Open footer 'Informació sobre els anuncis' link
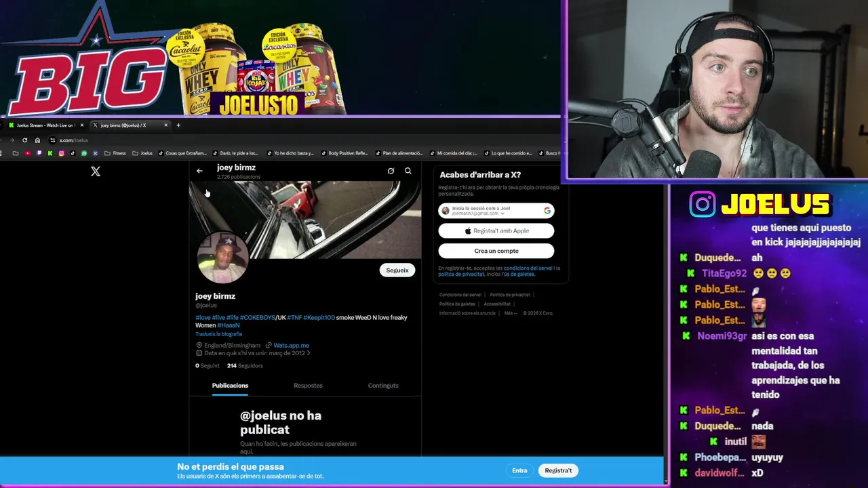Screen dimensions: 868x488 pos(467,313)
